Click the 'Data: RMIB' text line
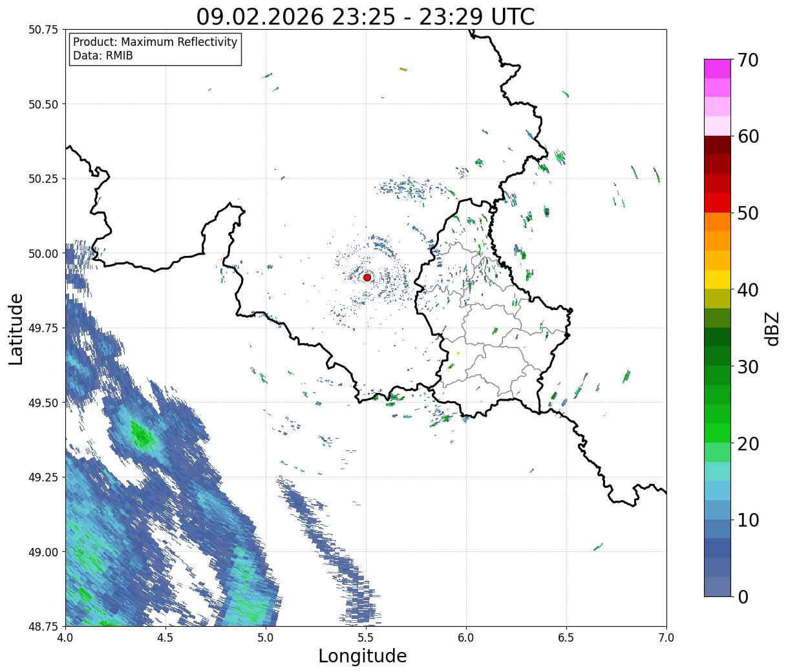Image resolution: width=788 pixels, height=672 pixels. [x=103, y=56]
